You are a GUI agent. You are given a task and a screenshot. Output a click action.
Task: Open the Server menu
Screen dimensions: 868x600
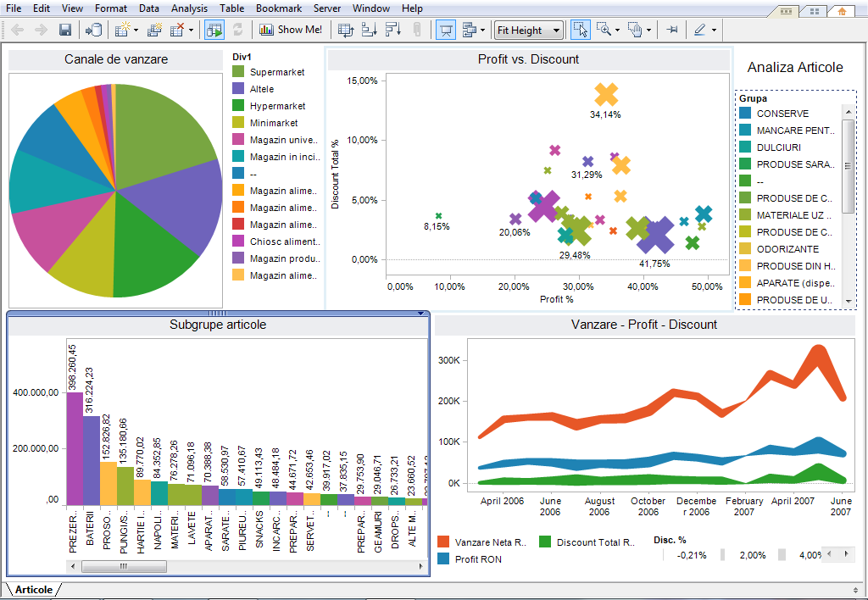pos(327,8)
